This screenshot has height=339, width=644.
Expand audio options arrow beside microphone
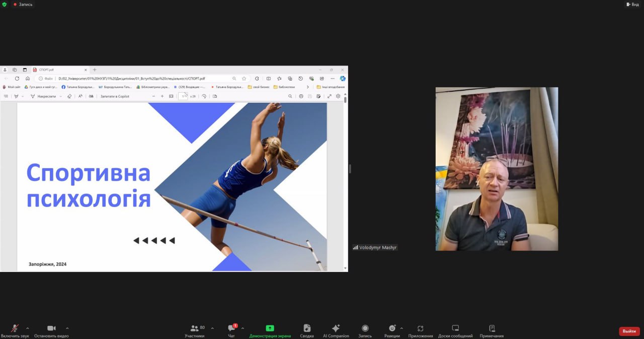(27, 328)
